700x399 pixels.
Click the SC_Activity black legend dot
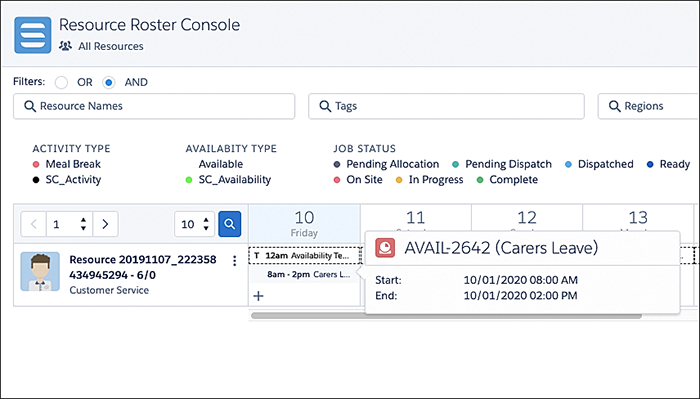pyautogui.click(x=36, y=180)
